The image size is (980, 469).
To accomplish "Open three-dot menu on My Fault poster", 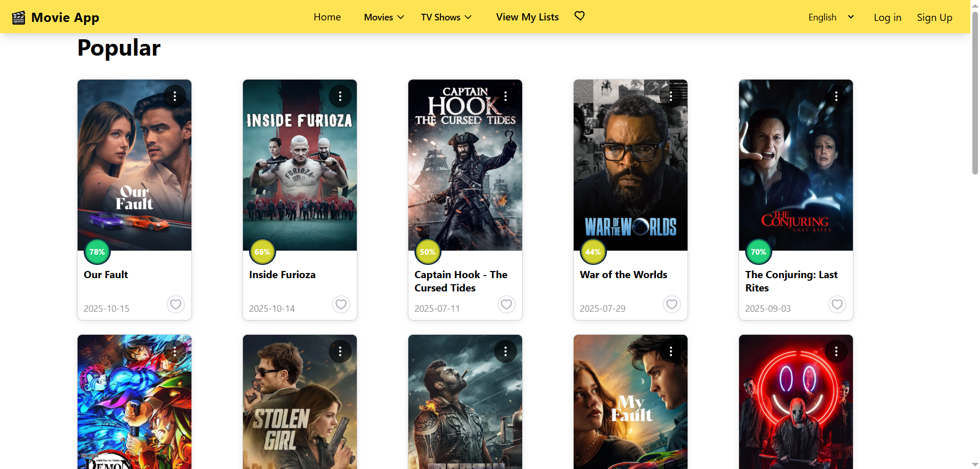I will point(671,351).
